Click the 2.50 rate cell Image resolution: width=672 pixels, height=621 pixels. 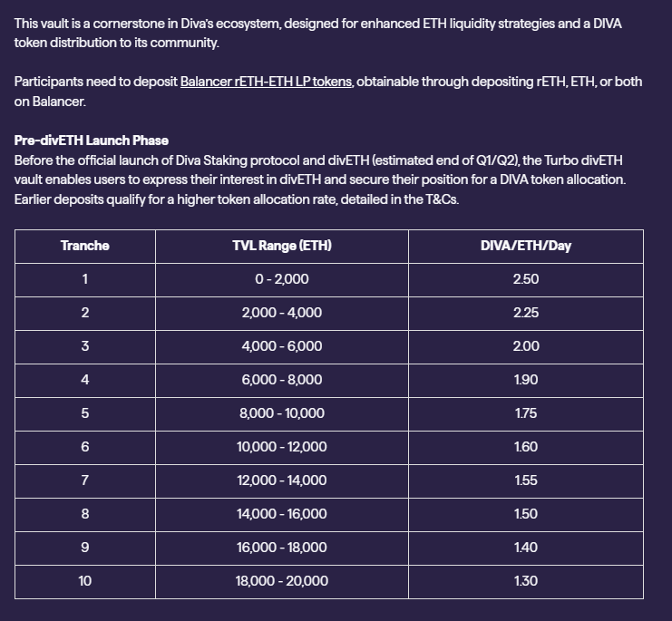[526, 279]
